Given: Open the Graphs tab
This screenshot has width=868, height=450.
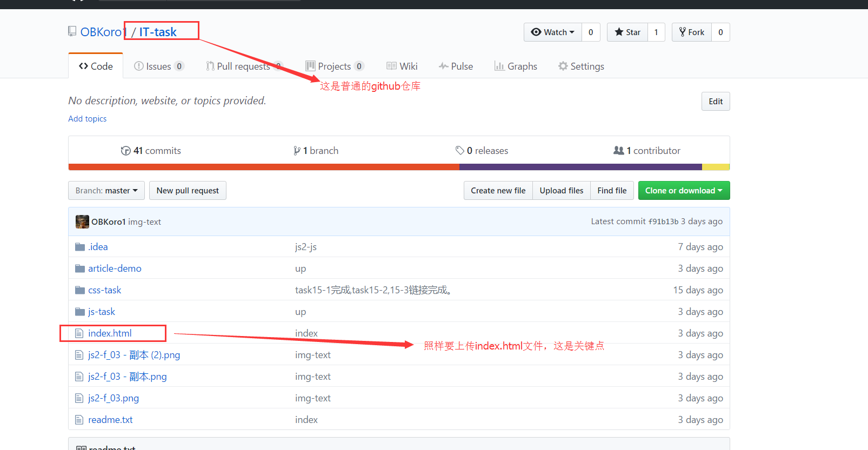Looking at the screenshot, I should click(x=516, y=66).
